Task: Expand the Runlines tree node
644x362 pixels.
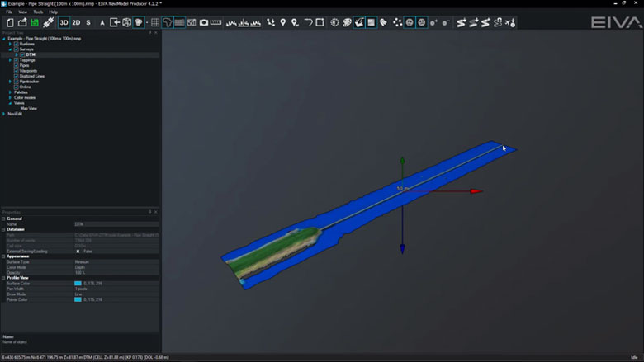Action: pos(11,44)
